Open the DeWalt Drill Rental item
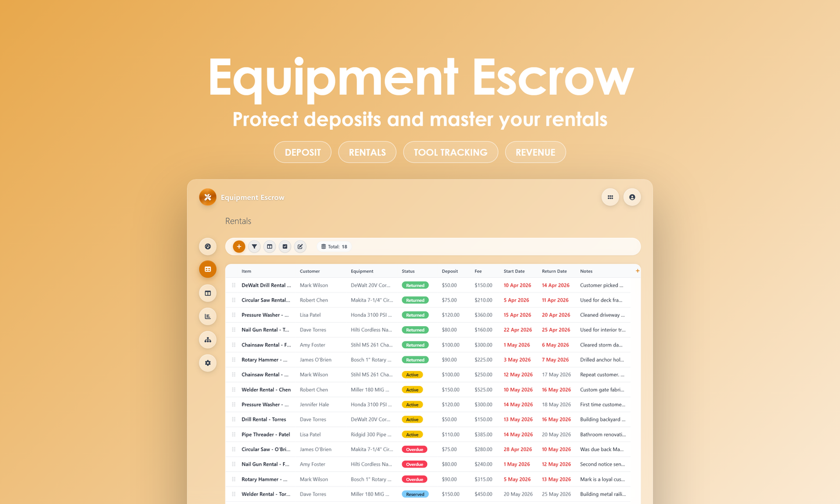840x504 pixels. point(266,285)
